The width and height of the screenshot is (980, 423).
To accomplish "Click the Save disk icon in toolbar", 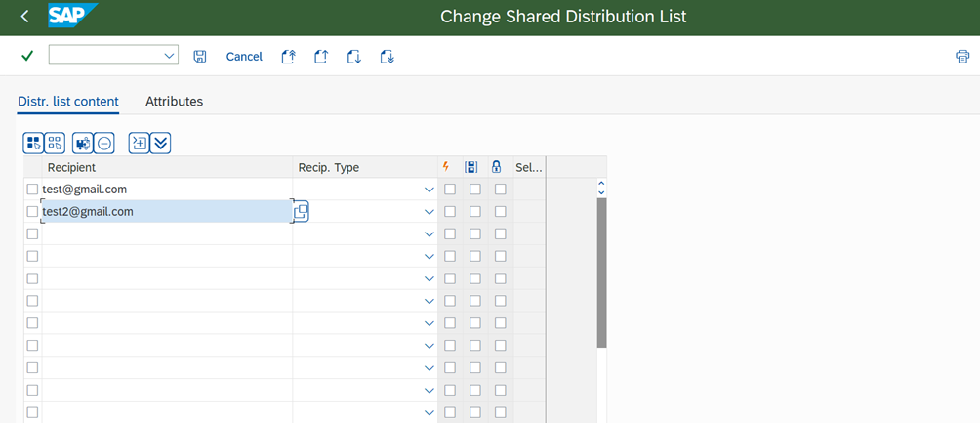I will [x=200, y=57].
